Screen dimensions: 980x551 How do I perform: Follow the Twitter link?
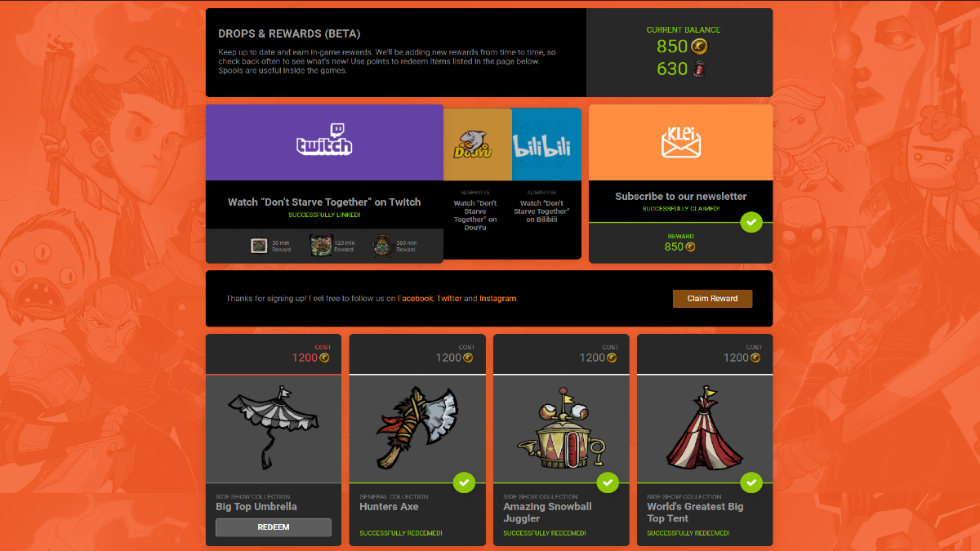click(x=449, y=299)
